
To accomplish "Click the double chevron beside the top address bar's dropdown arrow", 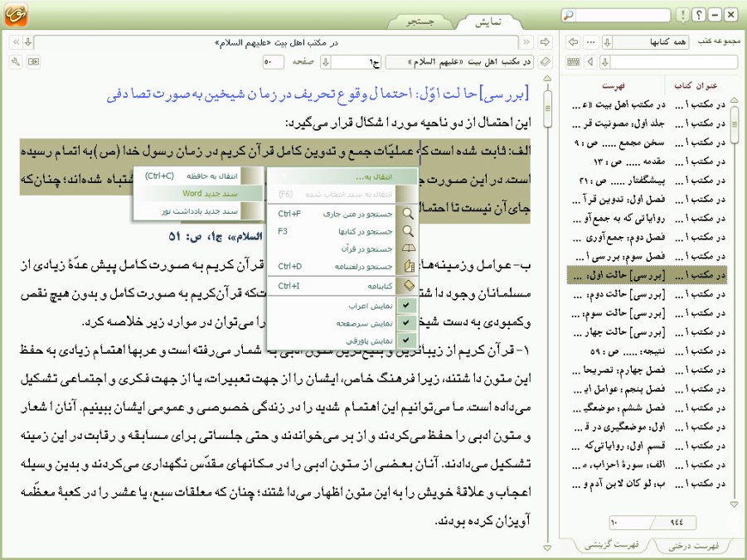I will click(17, 42).
